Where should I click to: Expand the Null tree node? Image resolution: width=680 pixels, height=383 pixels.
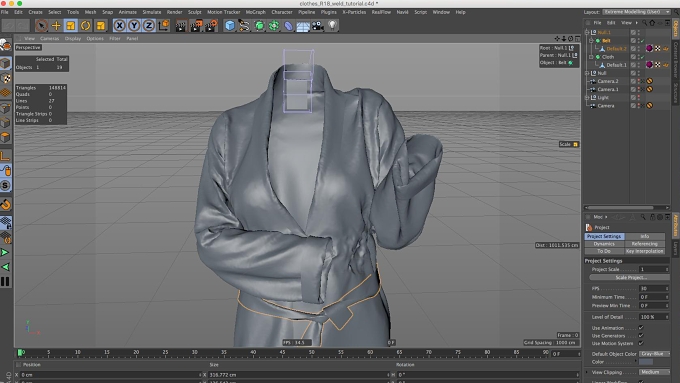(587, 73)
